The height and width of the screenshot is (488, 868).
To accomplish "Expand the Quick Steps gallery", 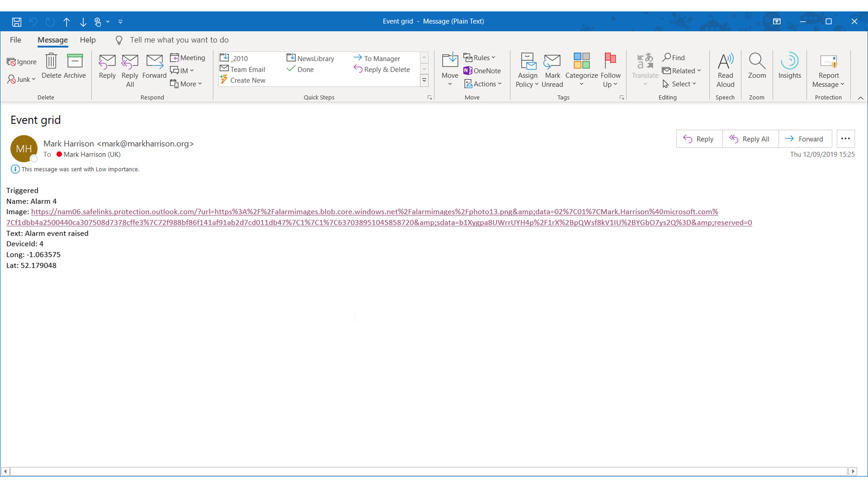I will 424,80.
